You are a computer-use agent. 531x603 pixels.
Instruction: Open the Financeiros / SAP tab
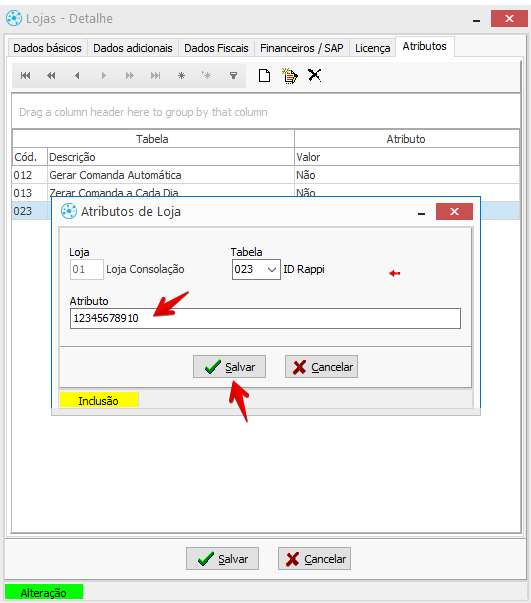pos(301,48)
